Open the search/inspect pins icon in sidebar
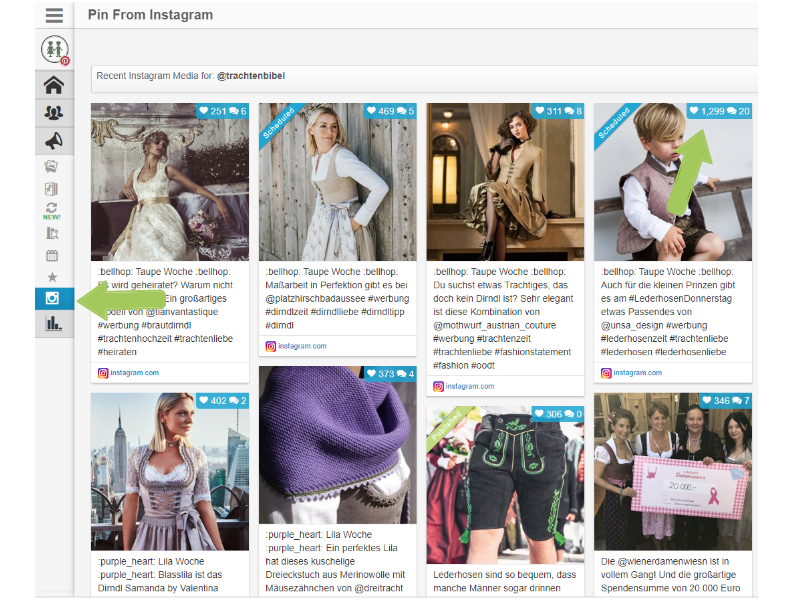 (x=52, y=233)
